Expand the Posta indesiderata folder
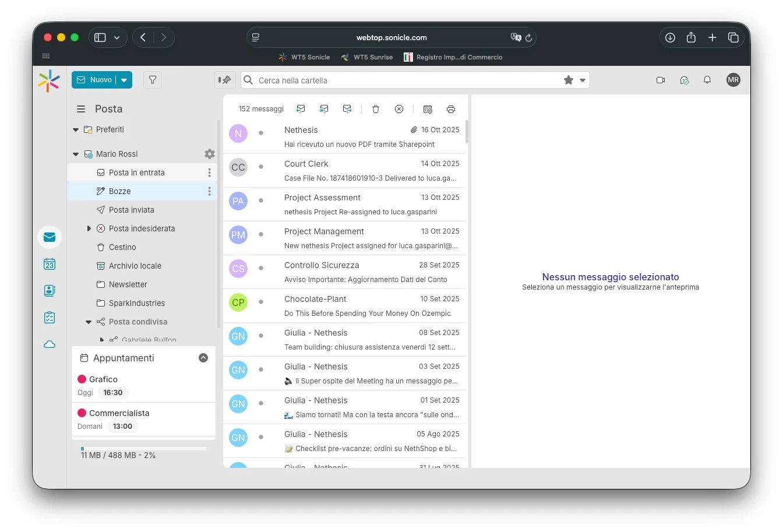Screen dimensions: 783x532 pos(89,228)
